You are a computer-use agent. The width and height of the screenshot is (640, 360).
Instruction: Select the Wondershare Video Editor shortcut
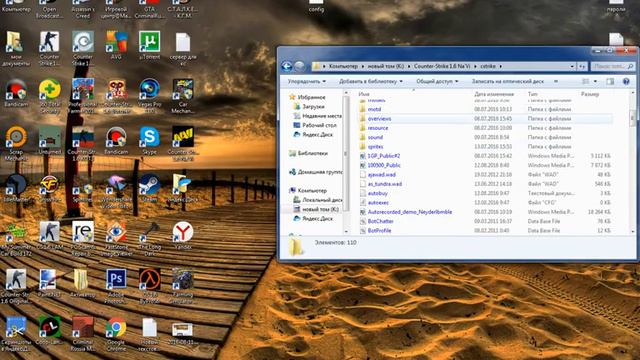116,191
